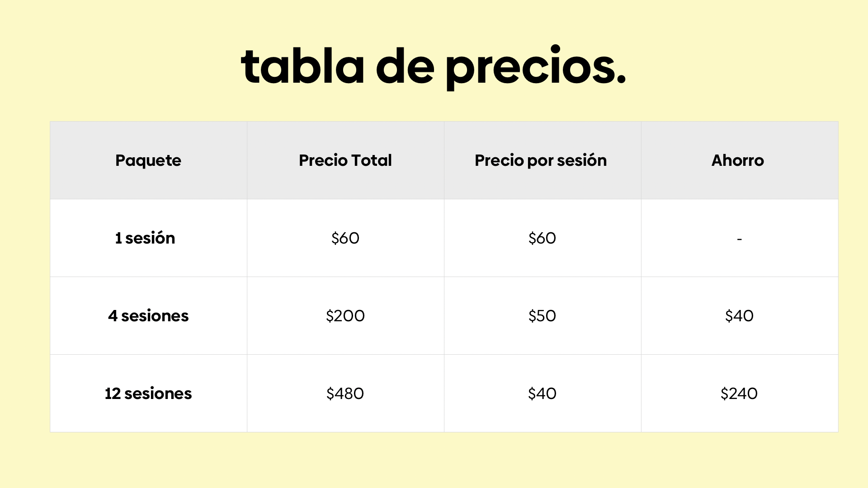
Task: Click the Paquete column header
Action: (148, 160)
